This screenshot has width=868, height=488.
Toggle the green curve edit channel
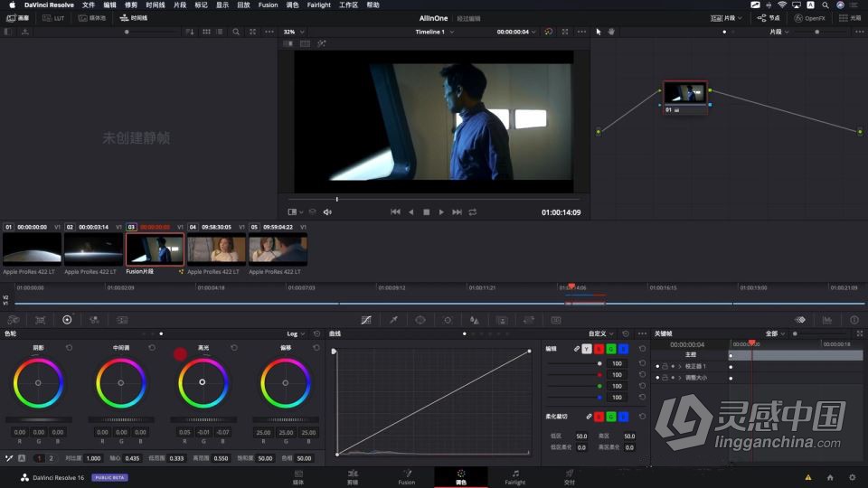[611, 349]
